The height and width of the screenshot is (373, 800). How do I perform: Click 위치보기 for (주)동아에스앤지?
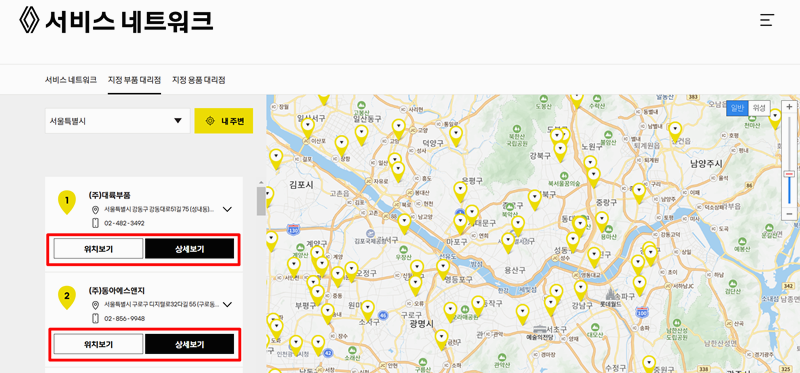[x=98, y=344]
